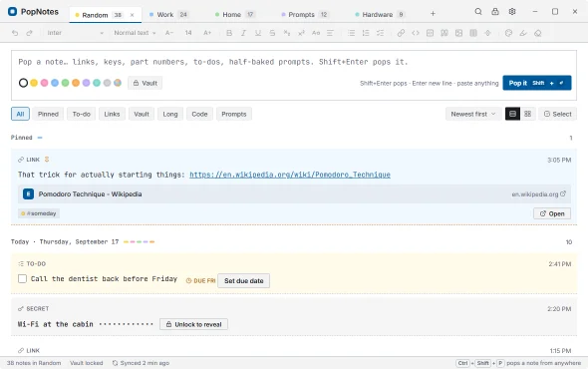
Task: Apply superscript formatting
Action: 301,33
